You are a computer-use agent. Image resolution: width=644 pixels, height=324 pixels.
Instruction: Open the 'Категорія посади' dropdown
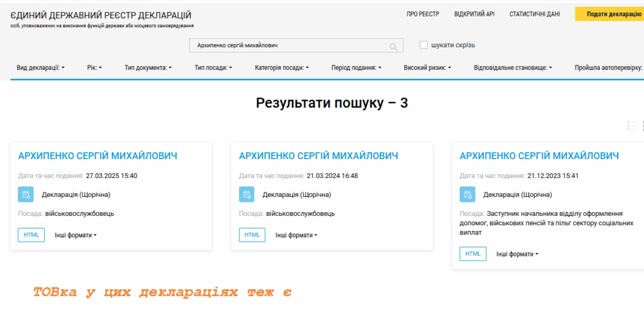click(282, 67)
